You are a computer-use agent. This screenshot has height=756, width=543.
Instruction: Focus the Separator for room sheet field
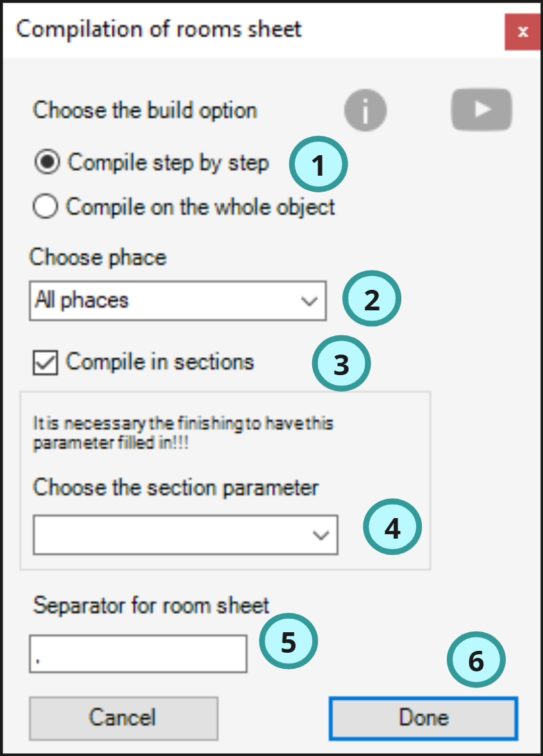pyautogui.click(x=138, y=654)
